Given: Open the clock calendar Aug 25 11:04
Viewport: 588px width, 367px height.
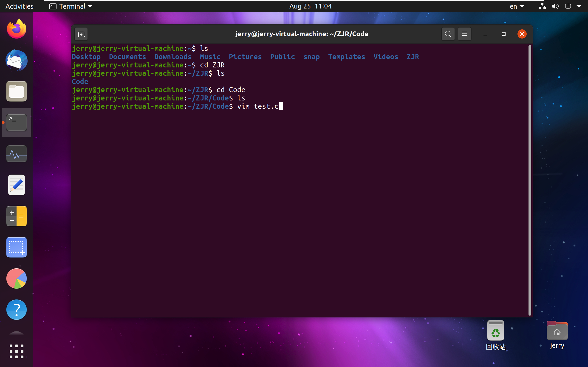Looking at the screenshot, I should [310, 6].
